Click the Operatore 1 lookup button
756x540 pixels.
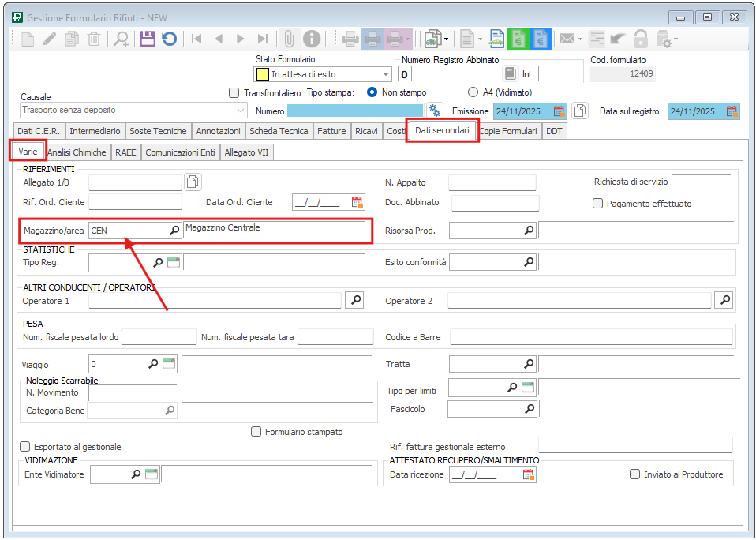coord(356,300)
